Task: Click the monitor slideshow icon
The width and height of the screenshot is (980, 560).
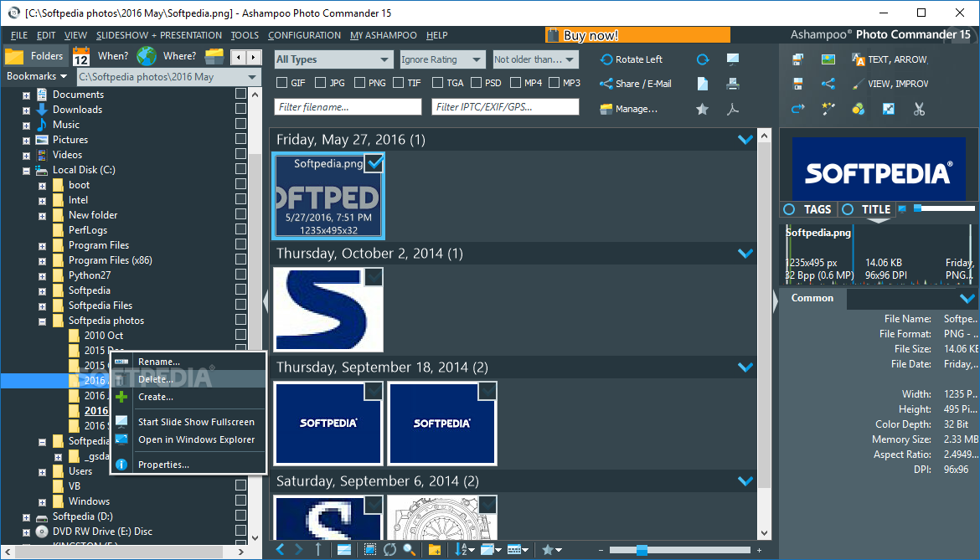Action: pos(733,59)
